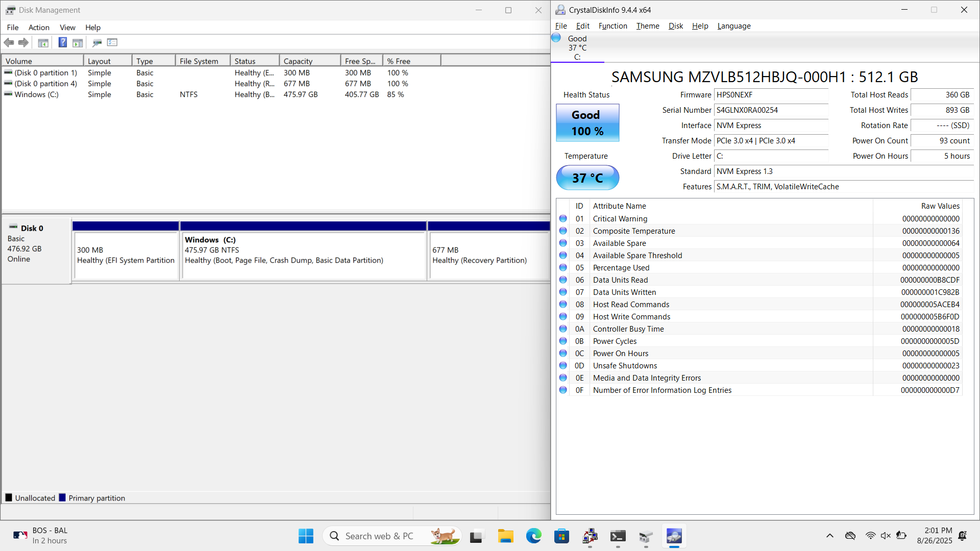Click the 37 °C temperature button
Image resolution: width=980 pixels, height=551 pixels.
point(587,178)
